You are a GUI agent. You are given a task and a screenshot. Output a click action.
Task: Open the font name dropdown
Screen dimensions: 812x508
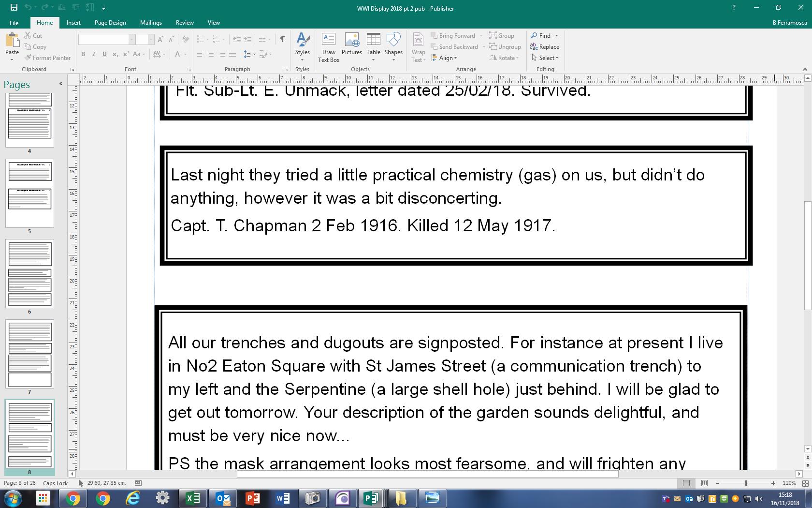[x=131, y=39]
